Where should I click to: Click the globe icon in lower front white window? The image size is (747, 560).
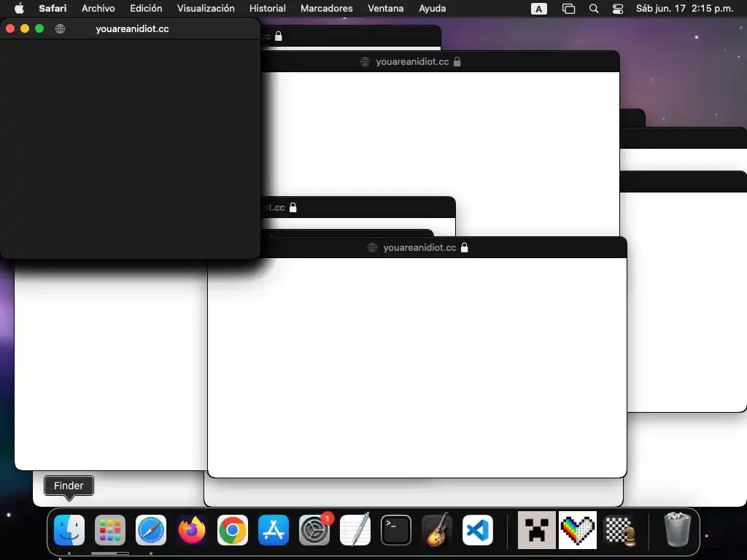[x=373, y=248]
